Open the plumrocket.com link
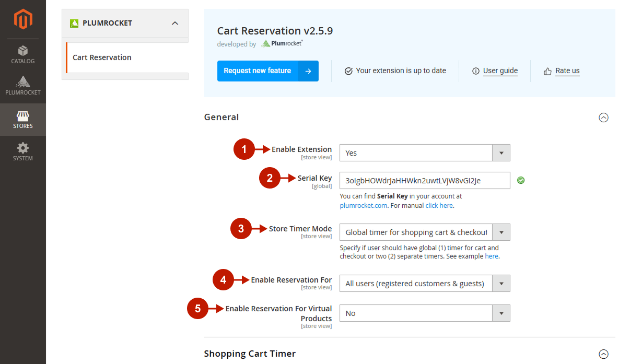Image resolution: width=630 pixels, height=364 pixels. (364, 206)
